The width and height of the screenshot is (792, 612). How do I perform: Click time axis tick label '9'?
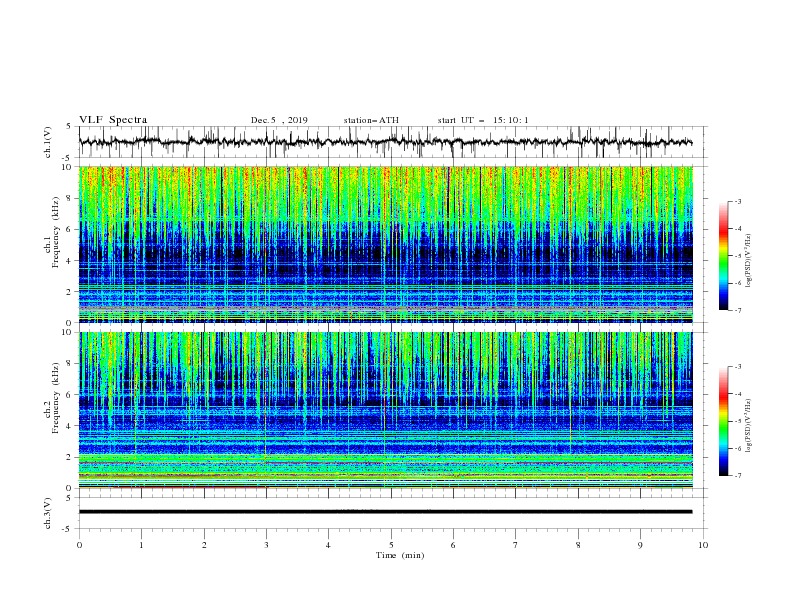click(x=640, y=545)
